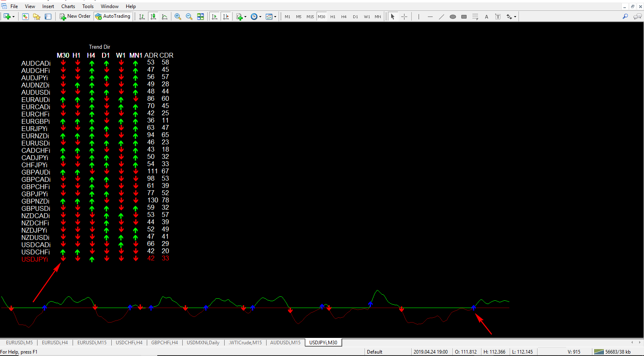This screenshot has height=356, width=644.
Task: Choose the Fibonacci retracement tool
Action: (475, 17)
